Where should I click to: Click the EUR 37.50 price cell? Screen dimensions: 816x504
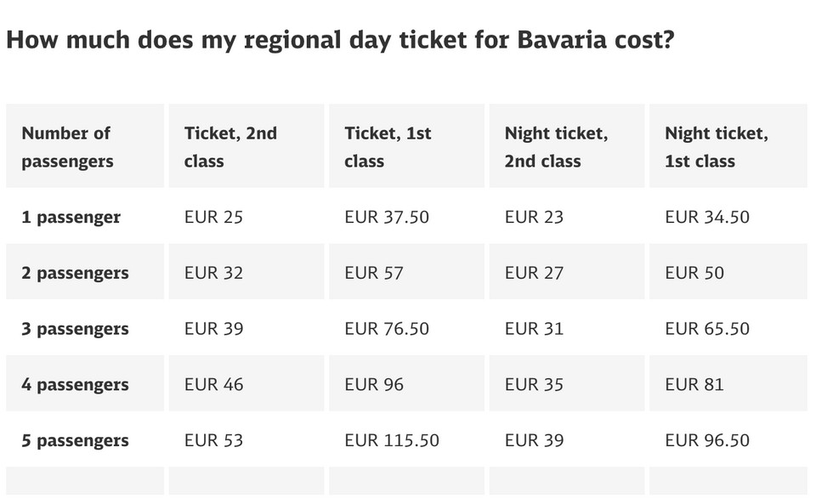(x=387, y=217)
